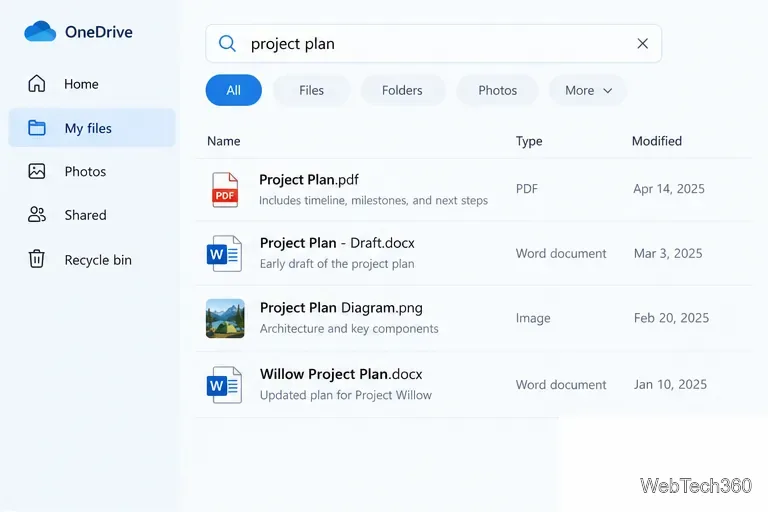This screenshot has width=768, height=512.
Task: Click Word document type for Draft.docx row
Action: (561, 253)
